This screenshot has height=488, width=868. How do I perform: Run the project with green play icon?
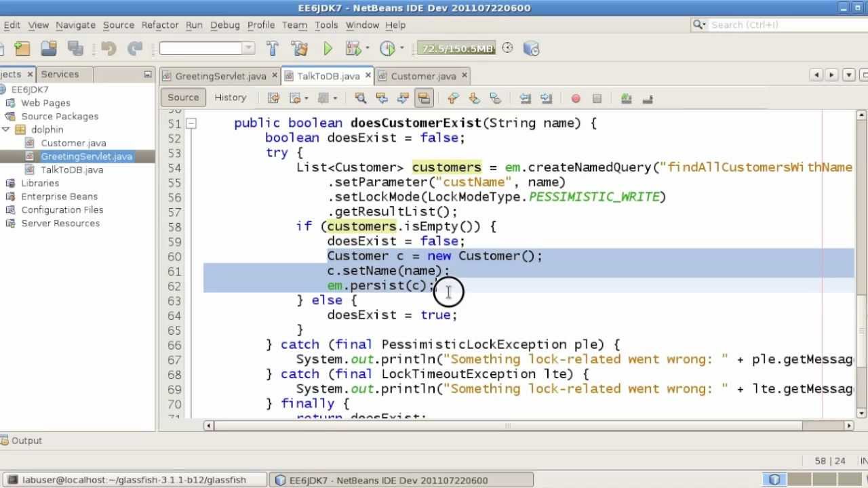coord(328,48)
